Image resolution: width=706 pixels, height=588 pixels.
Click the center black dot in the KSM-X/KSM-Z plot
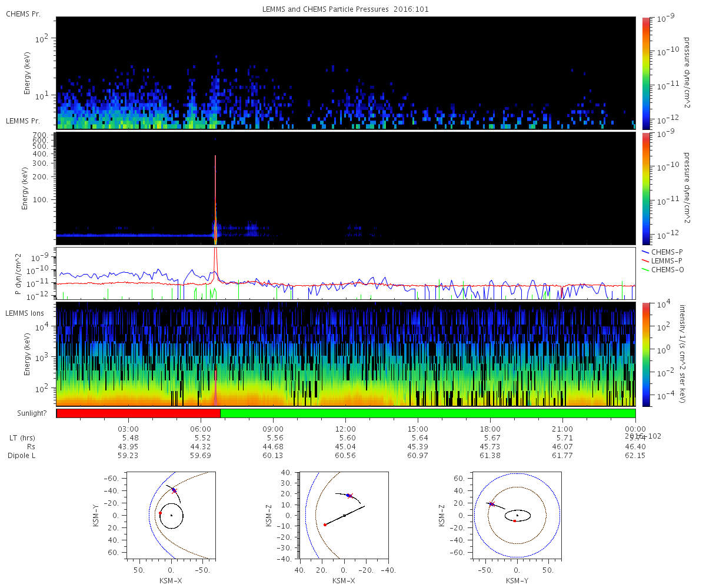[344, 516]
